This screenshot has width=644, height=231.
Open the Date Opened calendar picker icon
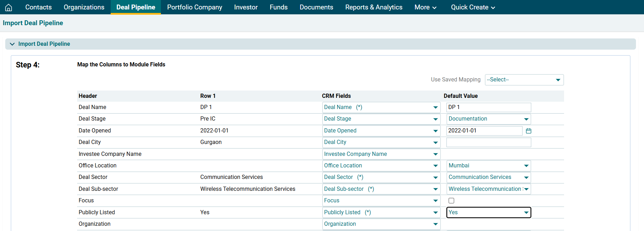pyautogui.click(x=528, y=131)
